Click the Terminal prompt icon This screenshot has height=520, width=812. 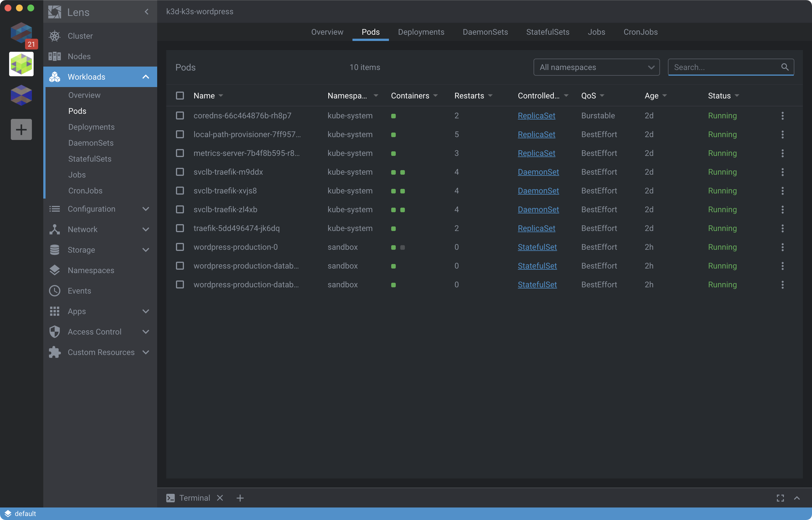point(171,498)
